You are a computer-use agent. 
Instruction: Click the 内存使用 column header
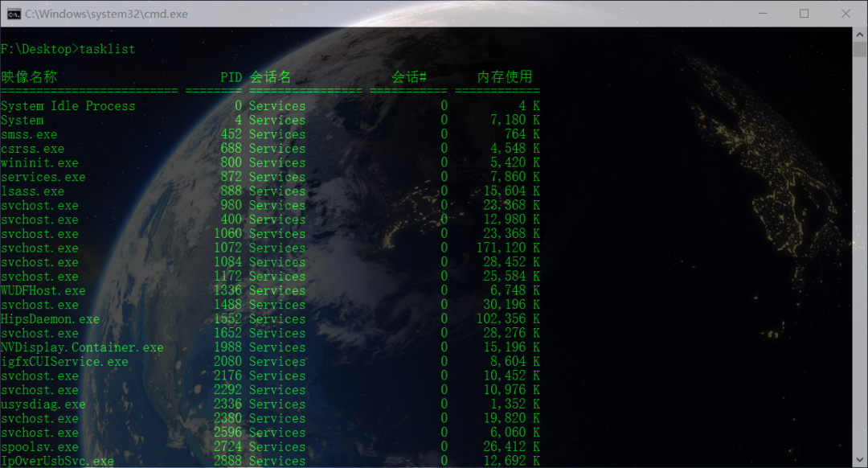coord(505,77)
